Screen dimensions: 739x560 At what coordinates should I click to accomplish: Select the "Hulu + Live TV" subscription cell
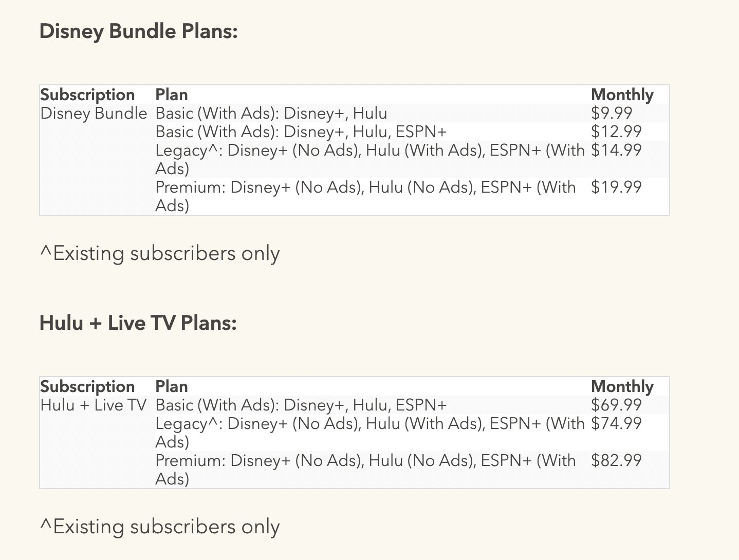pyautogui.click(x=93, y=405)
